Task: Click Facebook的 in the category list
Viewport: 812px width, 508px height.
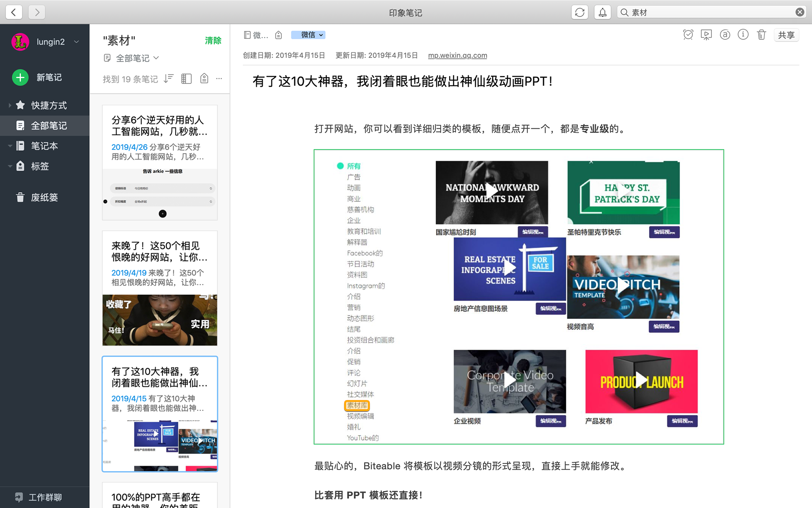Action: pos(365,253)
